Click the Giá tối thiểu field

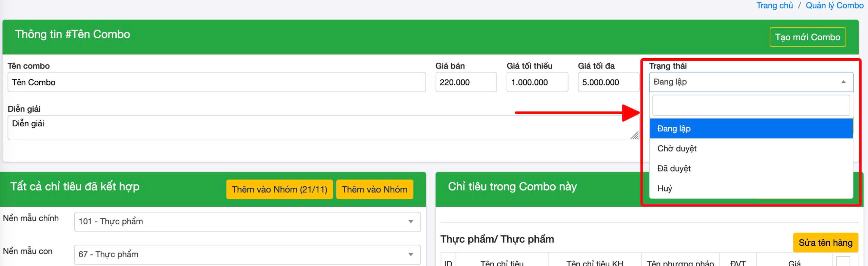[x=537, y=82]
